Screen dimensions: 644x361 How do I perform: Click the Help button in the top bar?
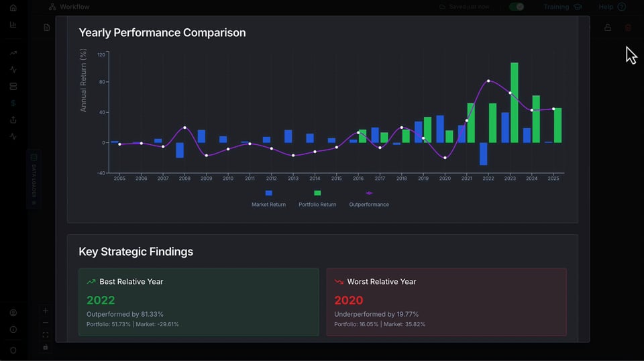point(611,7)
